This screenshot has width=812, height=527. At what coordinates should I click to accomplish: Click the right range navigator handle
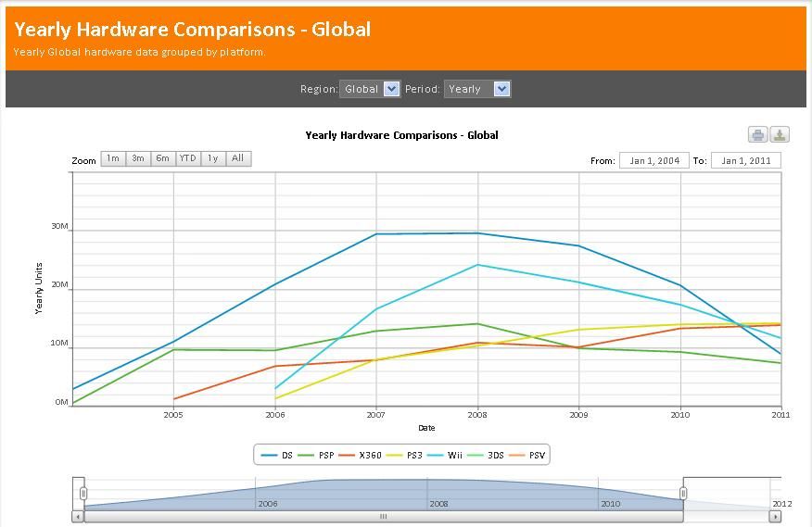click(683, 494)
